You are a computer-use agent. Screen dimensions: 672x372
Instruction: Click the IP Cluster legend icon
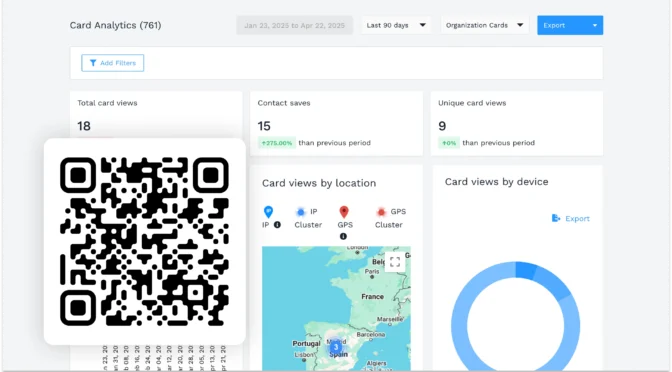coord(301,212)
